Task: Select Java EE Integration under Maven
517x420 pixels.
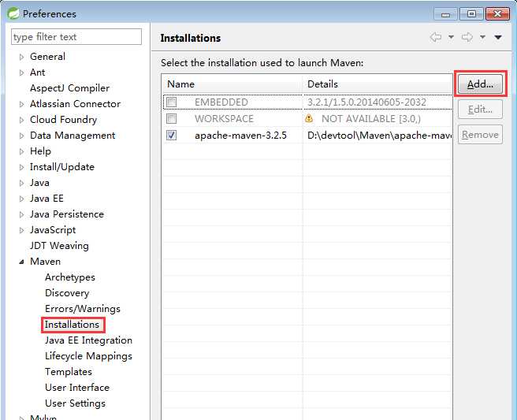Action: 88,340
